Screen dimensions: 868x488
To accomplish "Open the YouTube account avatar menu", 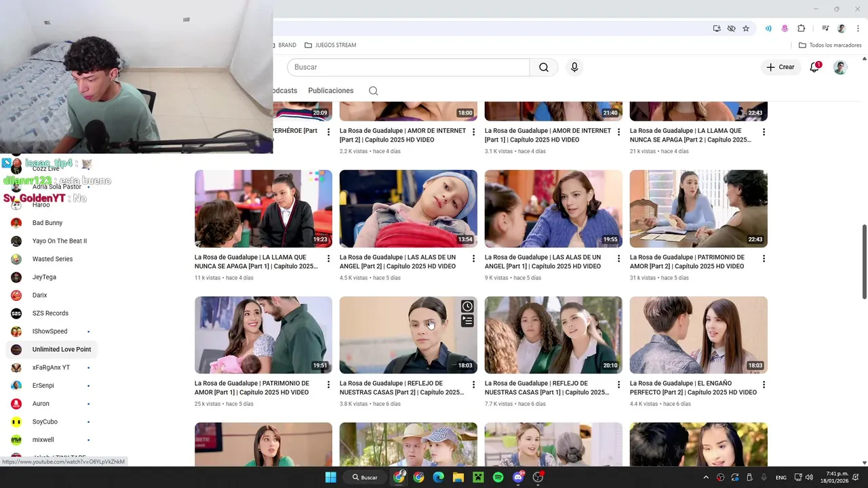I will 840,67.
